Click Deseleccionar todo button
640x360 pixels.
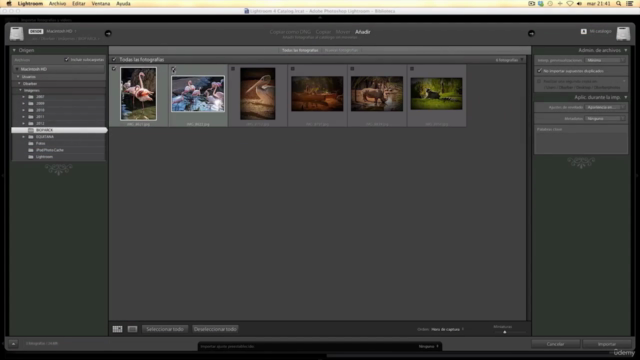coord(215,329)
